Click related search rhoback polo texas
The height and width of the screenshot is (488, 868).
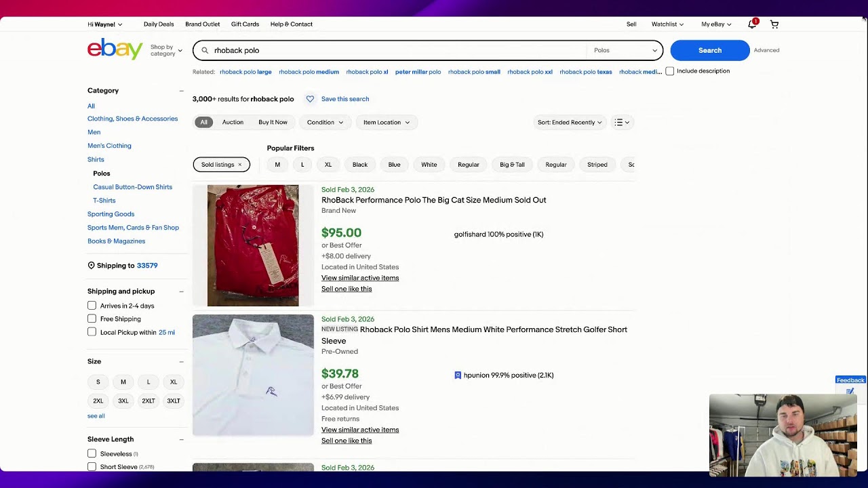tap(586, 72)
